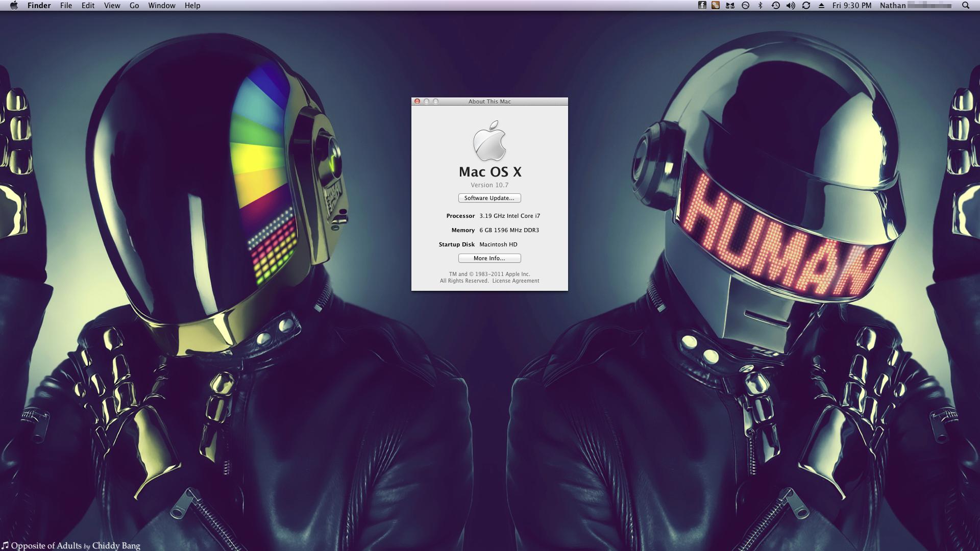
Task: Click the butterfly-shaped menu bar icon
Action: pos(730,6)
